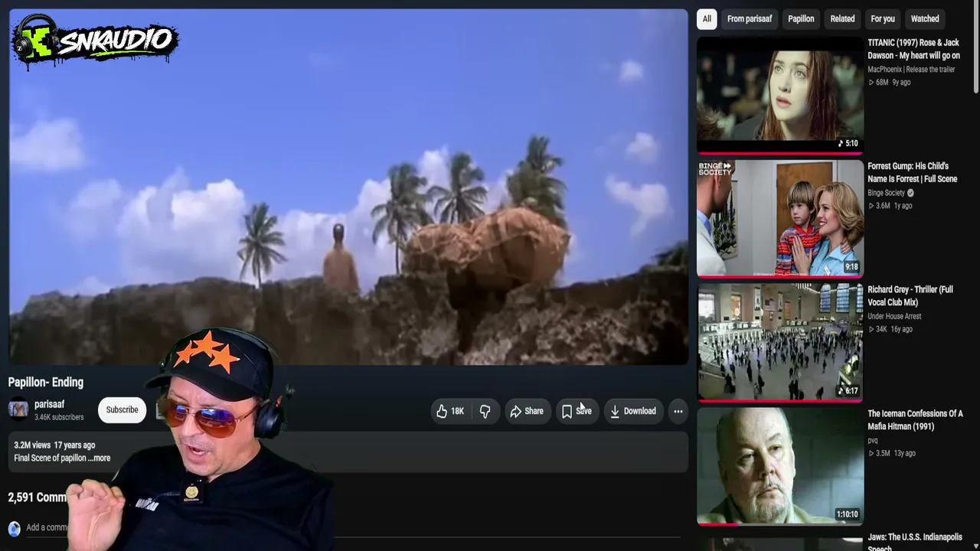Select the All filter chip
This screenshot has width=980, height=551.
point(707,18)
